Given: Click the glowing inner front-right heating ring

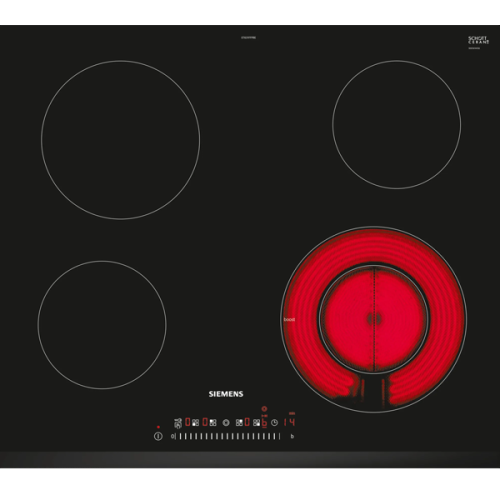Looking at the screenshot, I should tap(374, 319).
